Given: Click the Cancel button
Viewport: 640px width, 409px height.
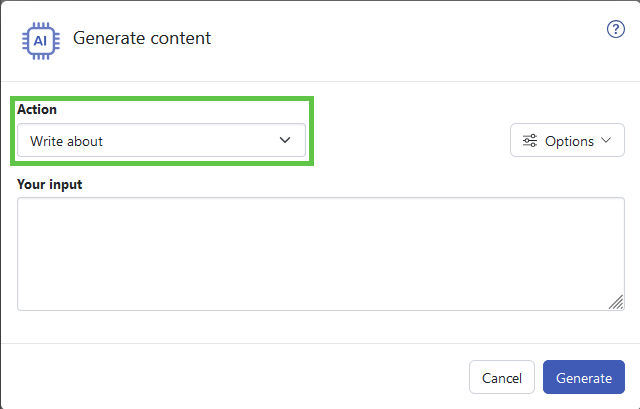Looking at the screenshot, I should pos(502,377).
